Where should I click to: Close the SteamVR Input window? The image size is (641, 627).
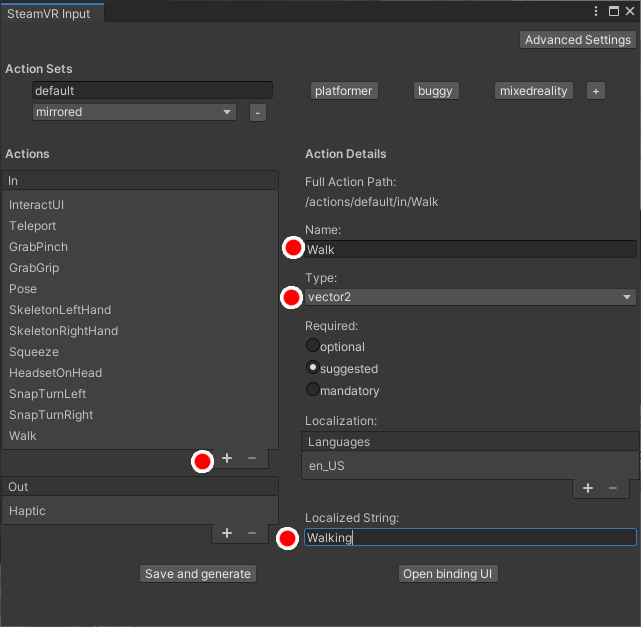(630, 11)
